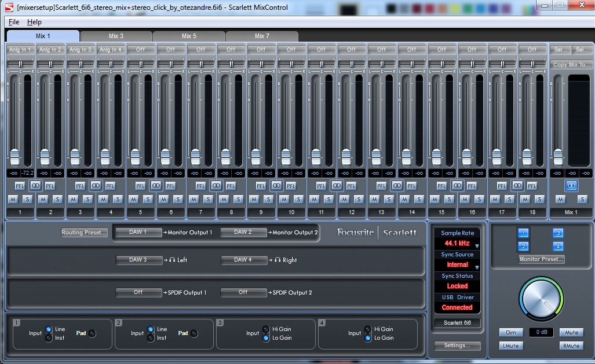Toggle monitor output 4 button
This screenshot has height=364, width=595.
pyautogui.click(x=558, y=247)
